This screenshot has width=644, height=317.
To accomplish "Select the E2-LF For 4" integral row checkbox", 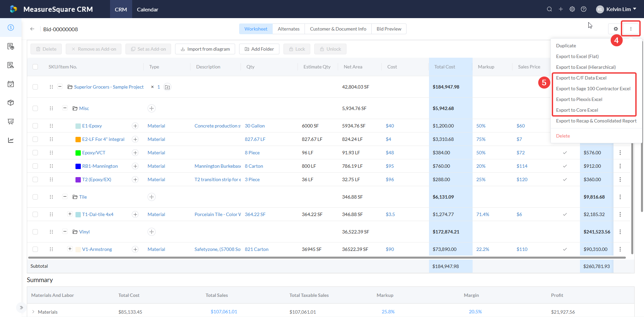I will point(35,139).
